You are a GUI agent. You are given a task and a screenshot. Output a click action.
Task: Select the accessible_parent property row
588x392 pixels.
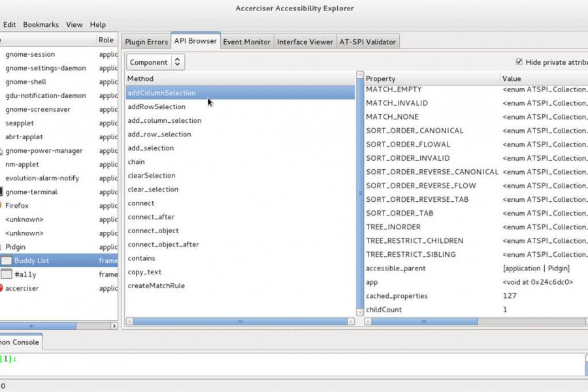[x=476, y=269]
